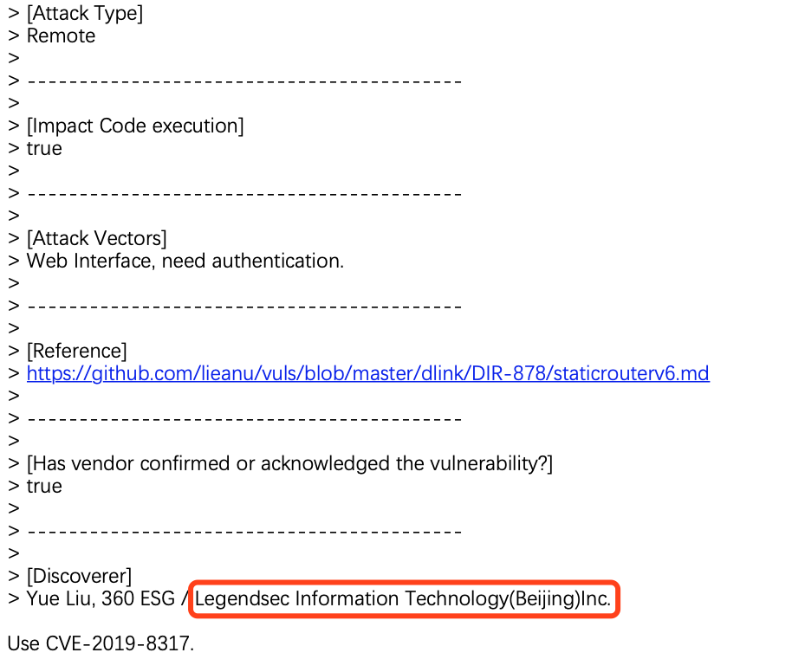Screen dimensions: 792x672
Task: Click dashed separator above Discoverer heading
Action: click(x=244, y=532)
